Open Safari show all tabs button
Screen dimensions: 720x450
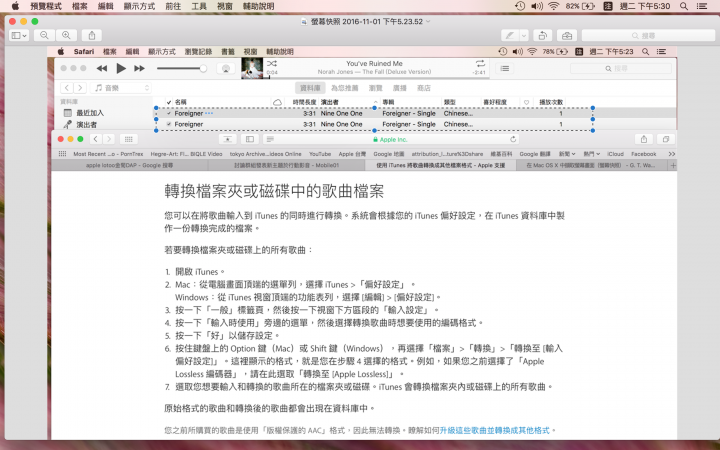click(x=666, y=139)
